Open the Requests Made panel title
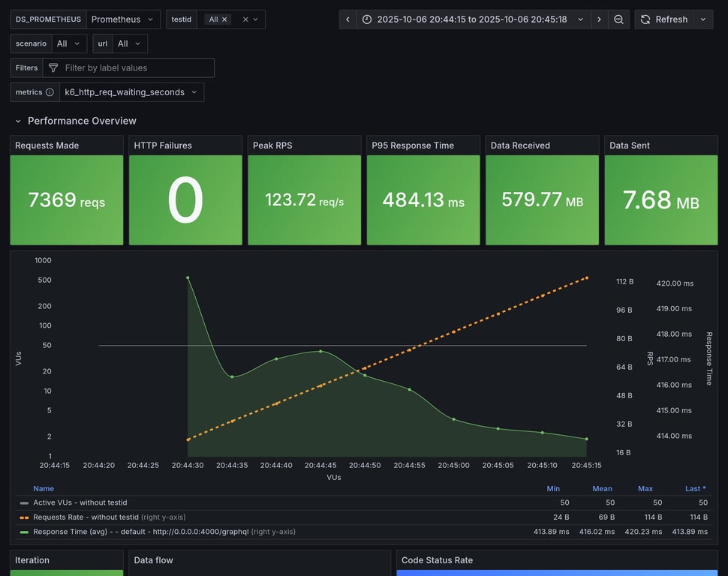The image size is (728, 576). tap(47, 145)
